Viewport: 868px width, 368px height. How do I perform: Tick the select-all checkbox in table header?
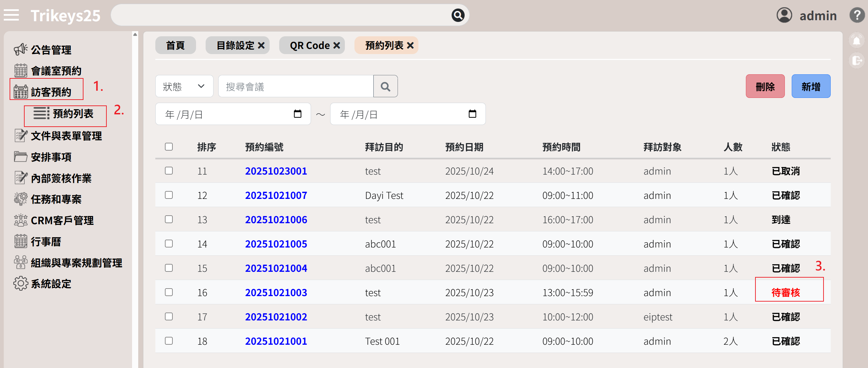pyautogui.click(x=169, y=147)
